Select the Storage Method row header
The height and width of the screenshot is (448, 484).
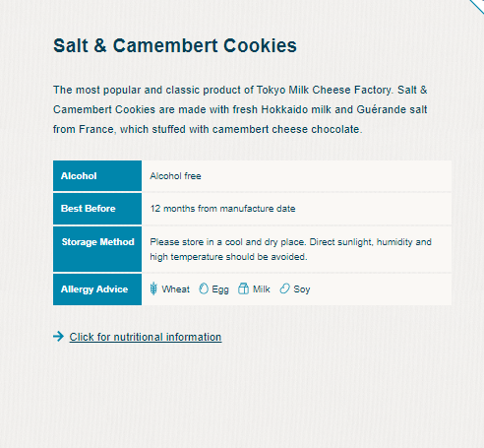pos(97,249)
